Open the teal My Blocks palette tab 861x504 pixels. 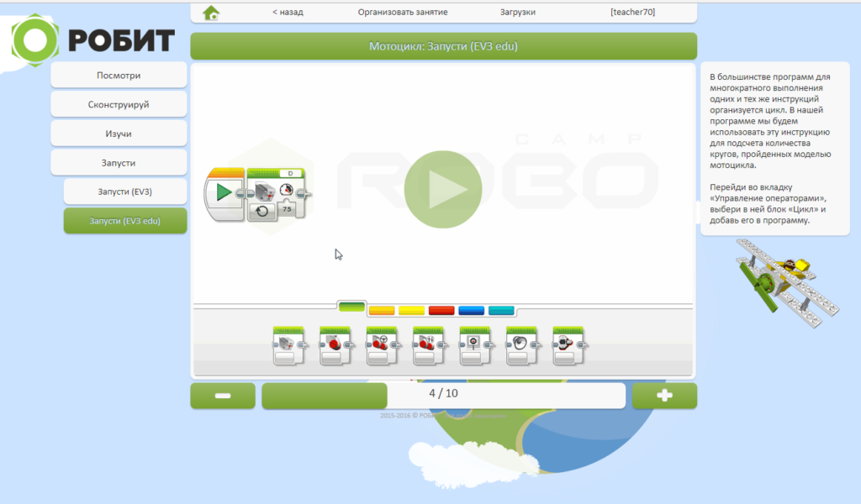point(501,311)
